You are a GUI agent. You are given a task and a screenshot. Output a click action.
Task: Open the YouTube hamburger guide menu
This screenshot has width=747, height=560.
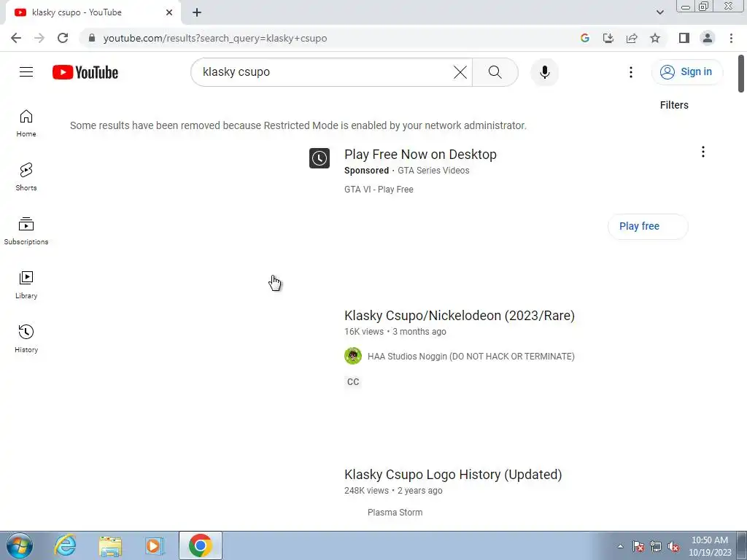[26, 72]
